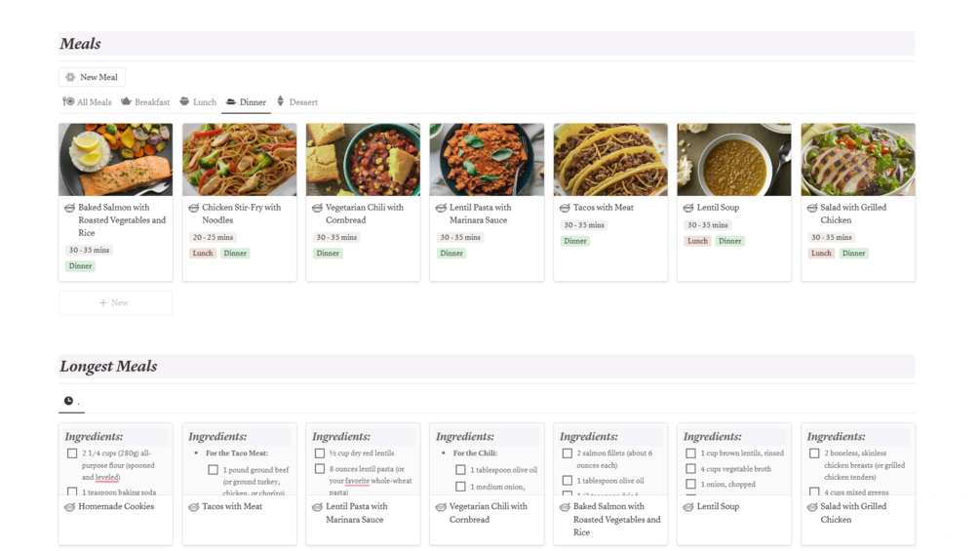Tick the brown lentils ingredient checkbox

tap(691, 453)
